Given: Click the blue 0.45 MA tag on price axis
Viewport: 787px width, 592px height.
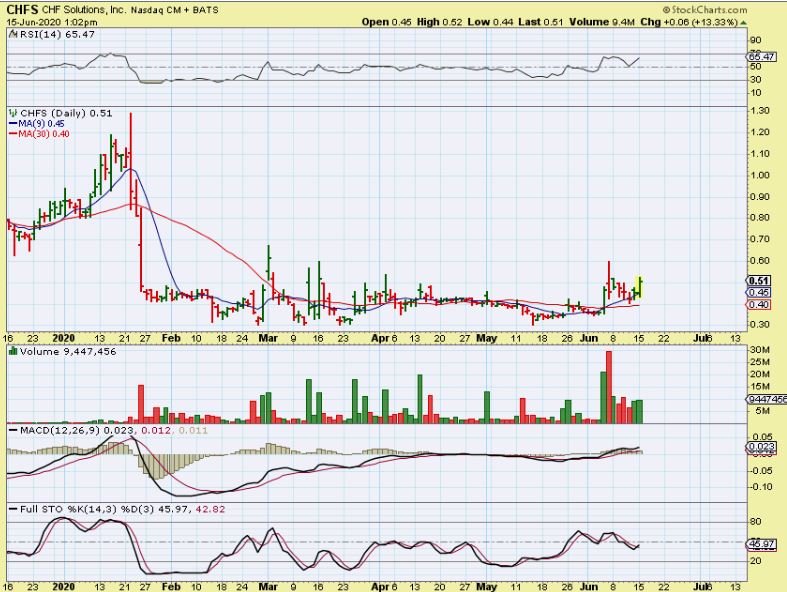Looking at the screenshot, I should click(758, 293).
